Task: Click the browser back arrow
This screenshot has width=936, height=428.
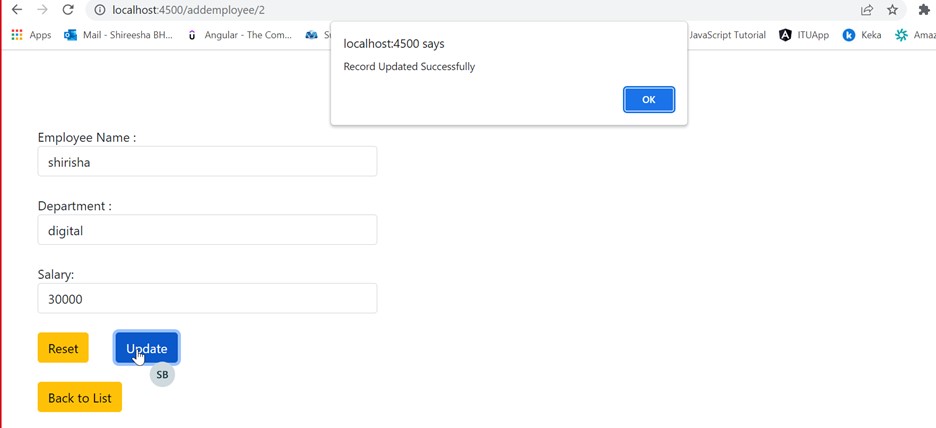Action: click(16, 10)
